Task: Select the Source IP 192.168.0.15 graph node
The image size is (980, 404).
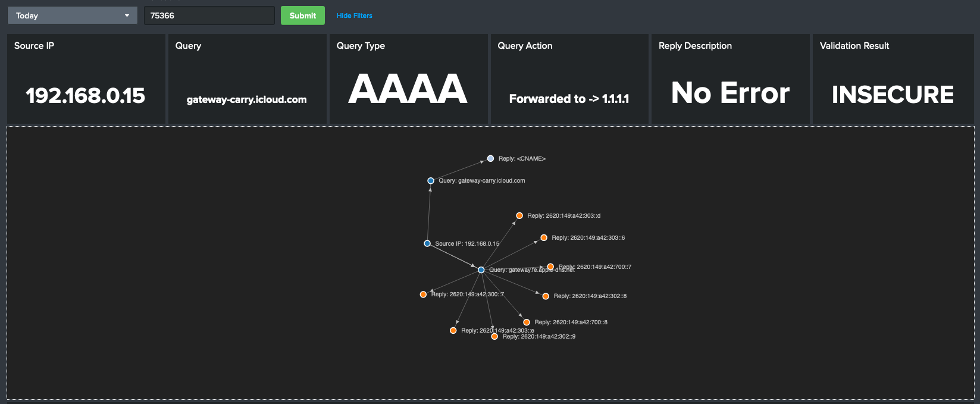Action: point(427,243)
